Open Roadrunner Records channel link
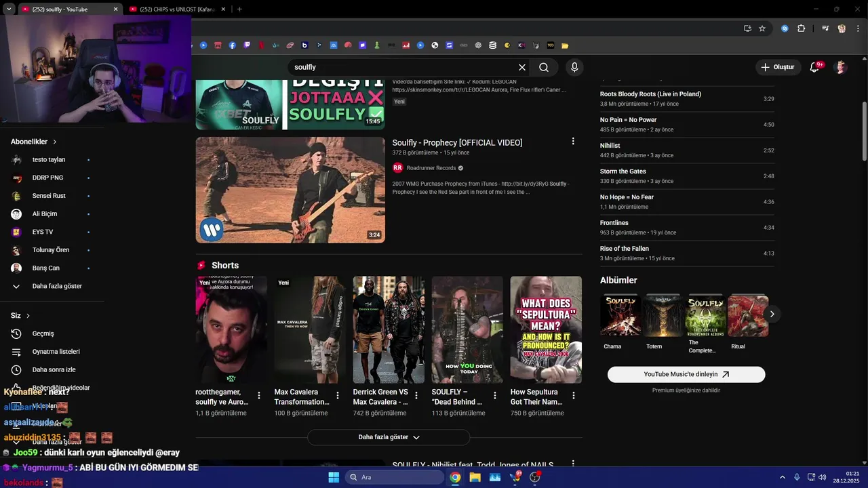 431,168
